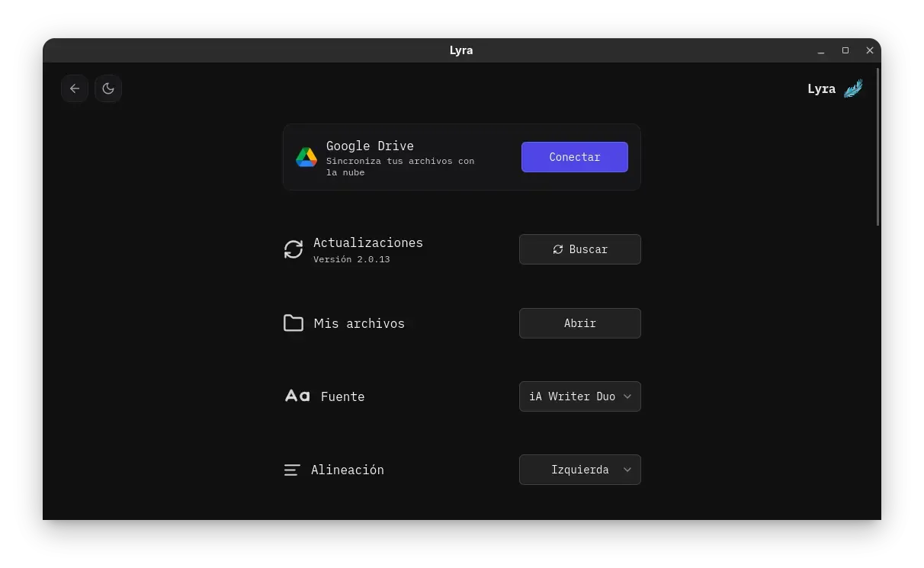Click the Lyra feather logo

(853, 88)
